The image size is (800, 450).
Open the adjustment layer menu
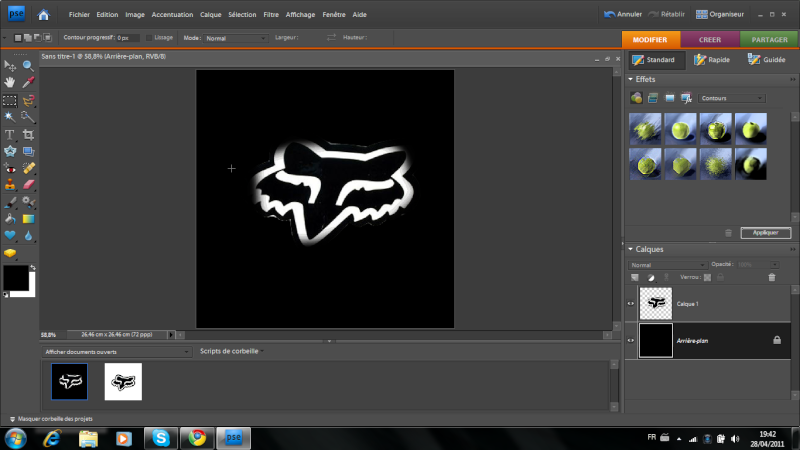(x=651, y=278)
